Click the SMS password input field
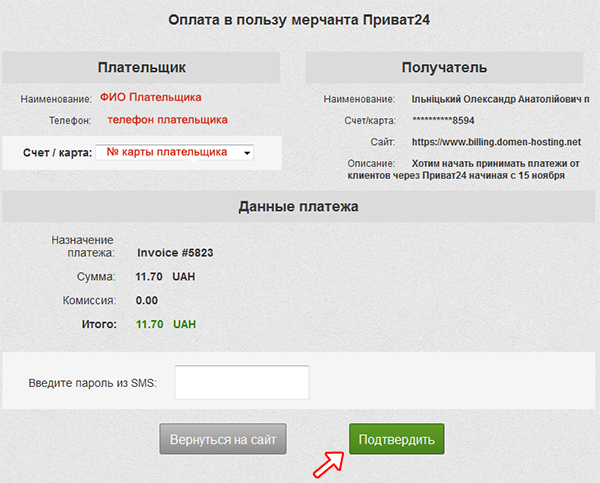Viewport: 600px width, 483px height. point(242,382)
